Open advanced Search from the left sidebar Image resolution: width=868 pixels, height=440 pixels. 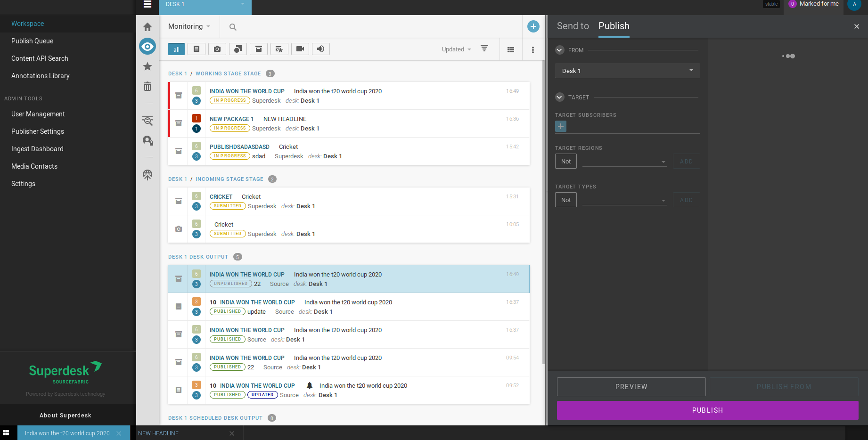tap(147, 121)
